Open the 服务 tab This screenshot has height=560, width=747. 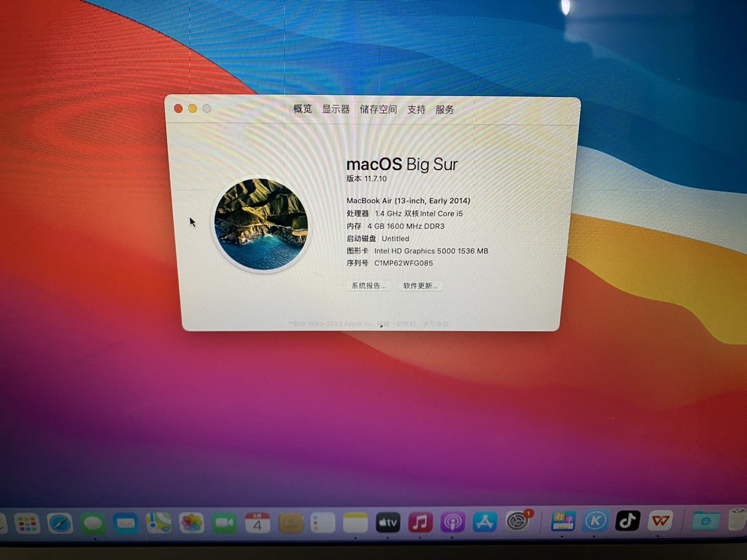(445, 109)
